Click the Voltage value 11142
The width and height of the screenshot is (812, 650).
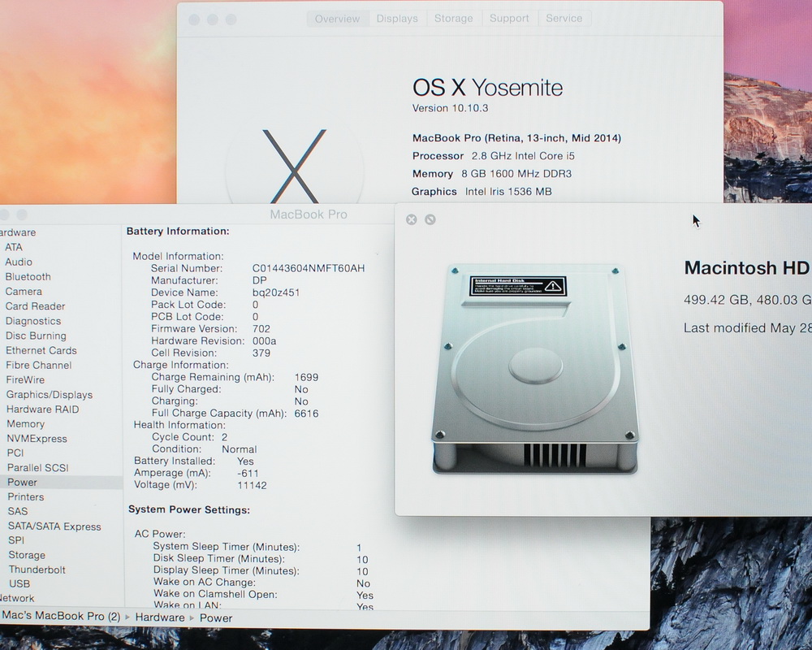pos(253,486)
